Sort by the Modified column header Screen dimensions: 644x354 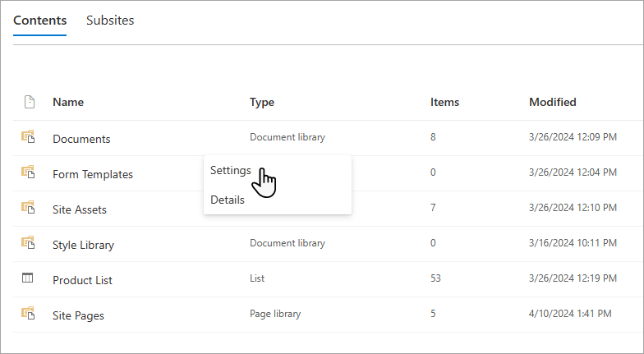552,102
